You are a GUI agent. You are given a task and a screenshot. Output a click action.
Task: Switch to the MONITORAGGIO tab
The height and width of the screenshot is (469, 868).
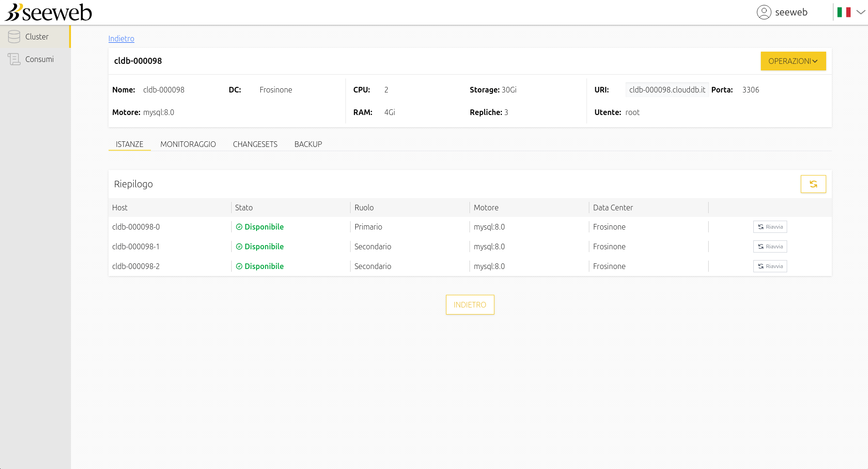(x=188, y=144)
